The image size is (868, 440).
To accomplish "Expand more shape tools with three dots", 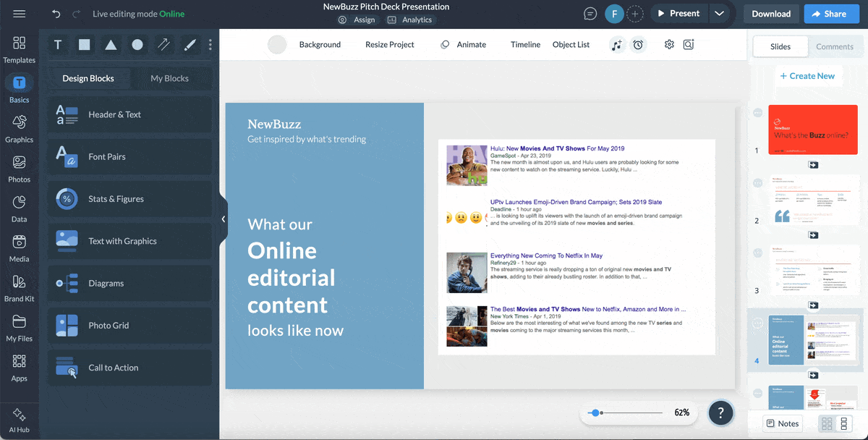I will tap(210, 44).
